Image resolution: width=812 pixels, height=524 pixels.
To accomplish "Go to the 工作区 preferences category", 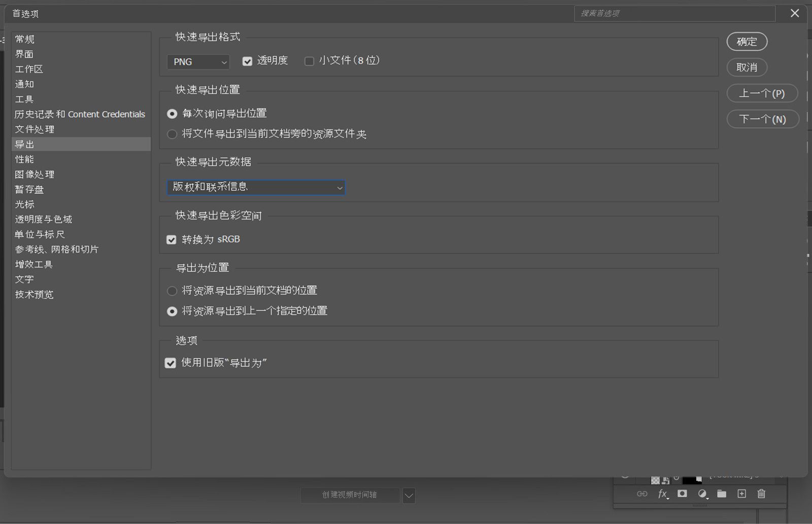I will click(x=81, y=69).
